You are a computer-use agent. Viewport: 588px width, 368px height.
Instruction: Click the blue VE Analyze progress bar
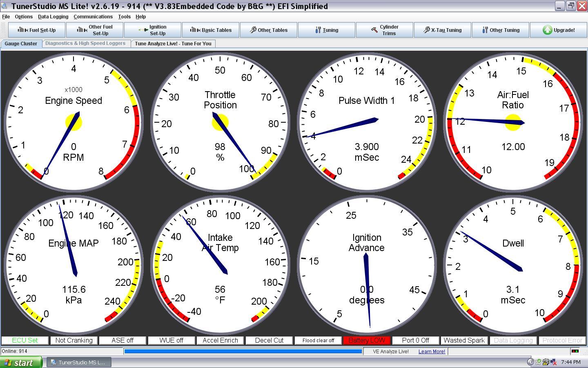[243, 351]
